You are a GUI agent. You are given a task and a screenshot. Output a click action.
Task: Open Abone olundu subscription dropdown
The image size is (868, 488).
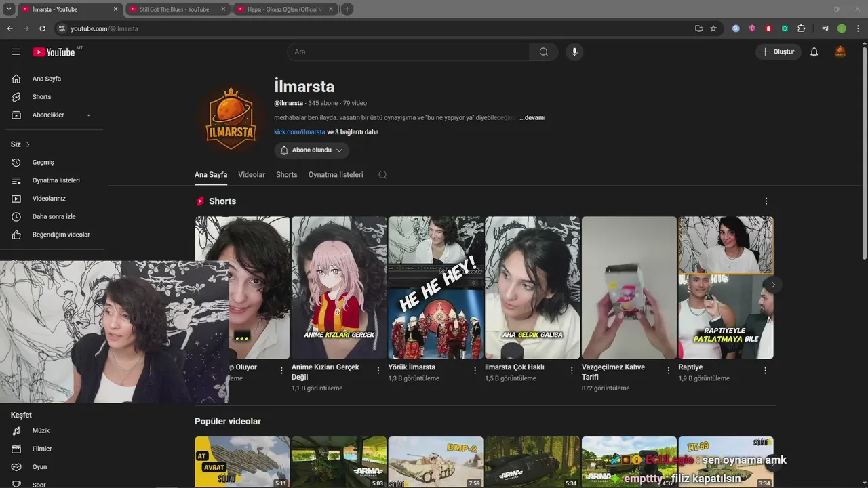tap(312, 150)
